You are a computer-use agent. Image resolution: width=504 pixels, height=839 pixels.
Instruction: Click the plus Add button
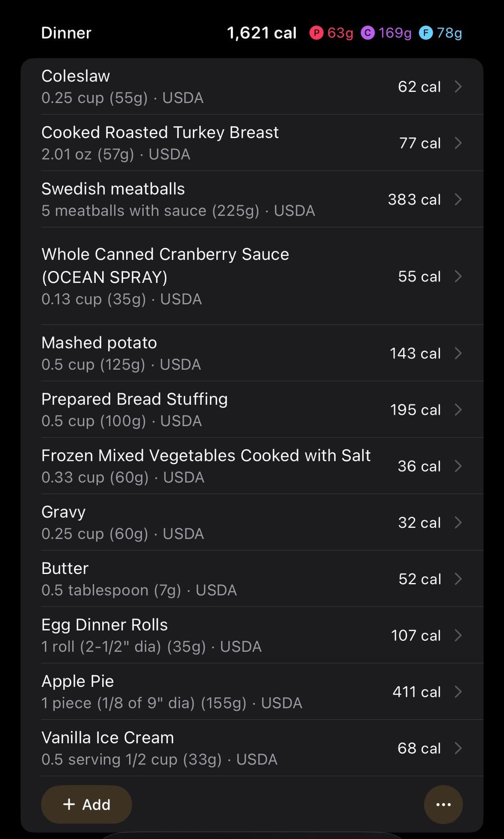pos(86,804)
